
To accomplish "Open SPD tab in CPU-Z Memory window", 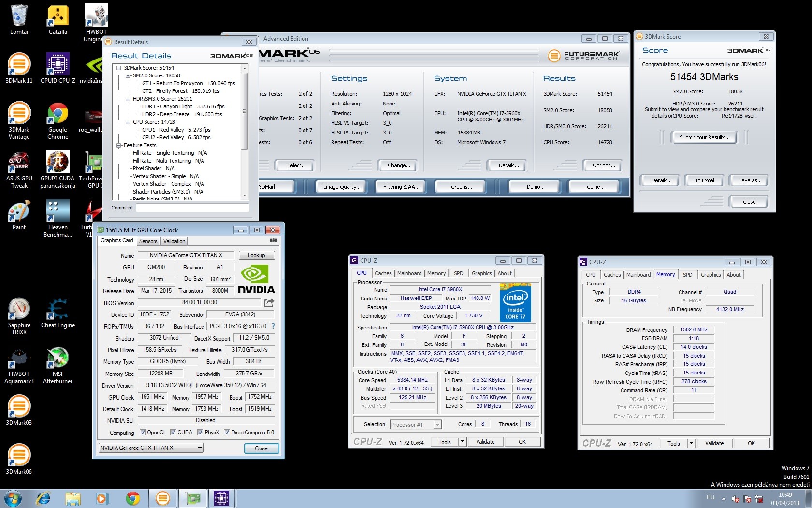I will click(x=687, y=275).
